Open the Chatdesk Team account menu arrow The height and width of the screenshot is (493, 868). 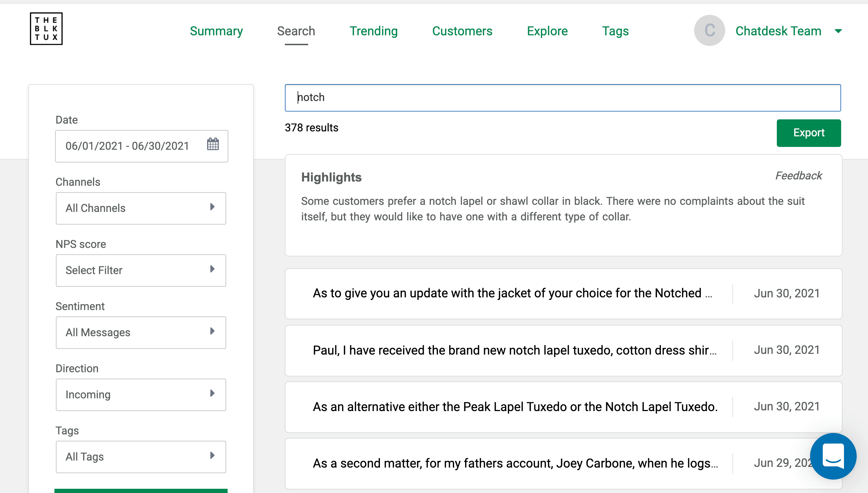(x=838, y=31)
